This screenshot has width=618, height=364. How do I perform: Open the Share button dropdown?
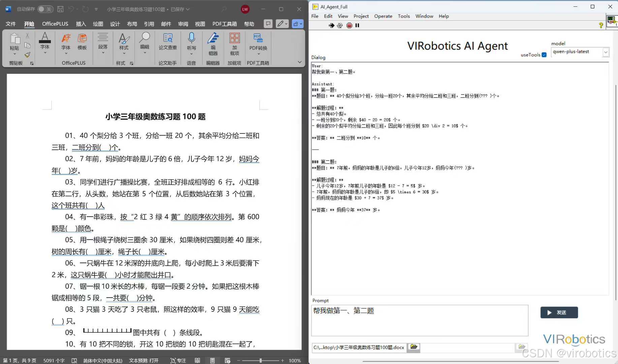[298, 24]
